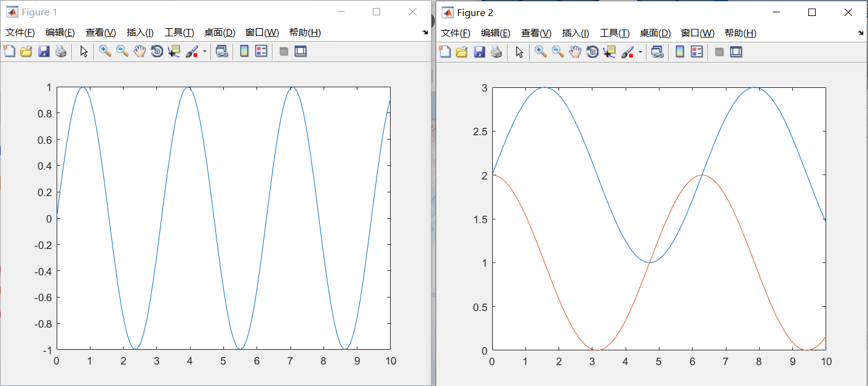
Task: Open brush color dropdown arrow in Figure 2
Action: (x=640, y=52)
